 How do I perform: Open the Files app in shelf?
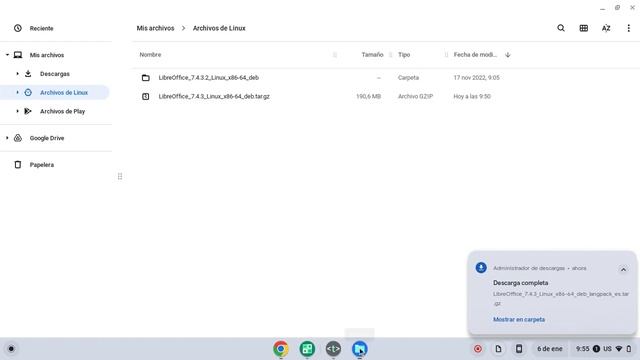click(360, 349)
